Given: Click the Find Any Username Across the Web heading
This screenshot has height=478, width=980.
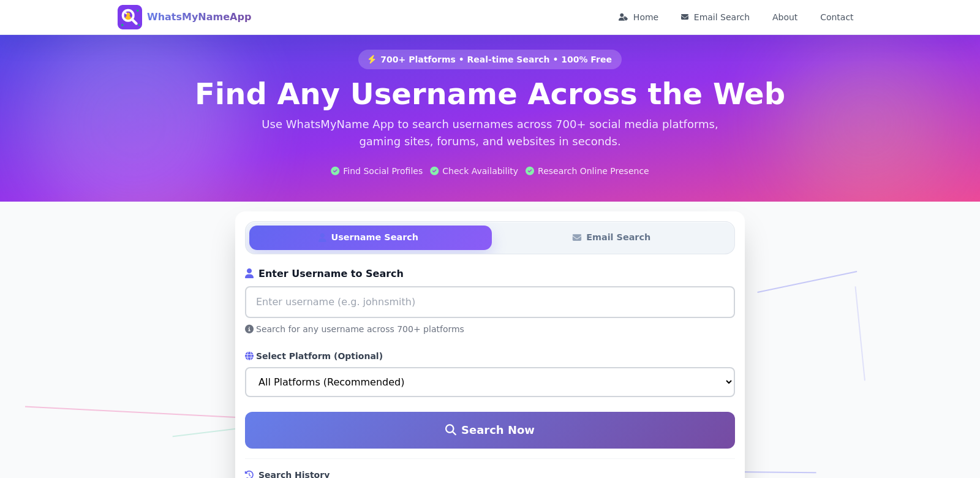Looking at the screenshot, I should click(490, 94).
